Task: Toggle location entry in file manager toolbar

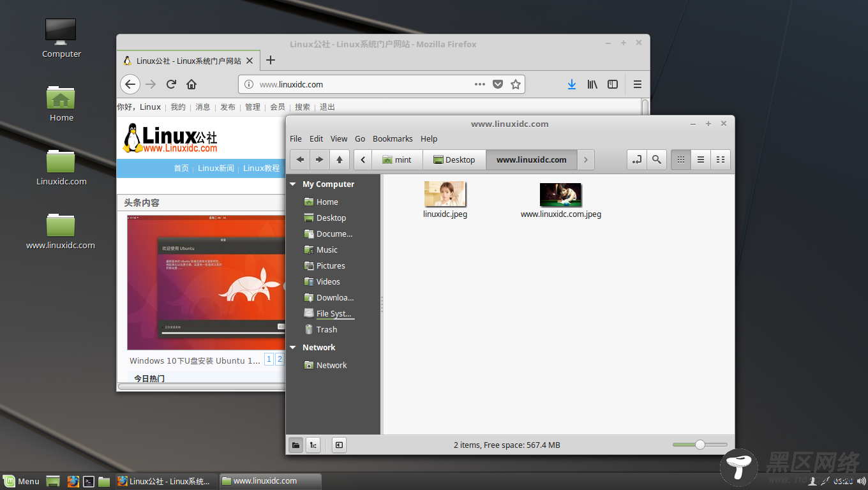Action: coord(637,160)
